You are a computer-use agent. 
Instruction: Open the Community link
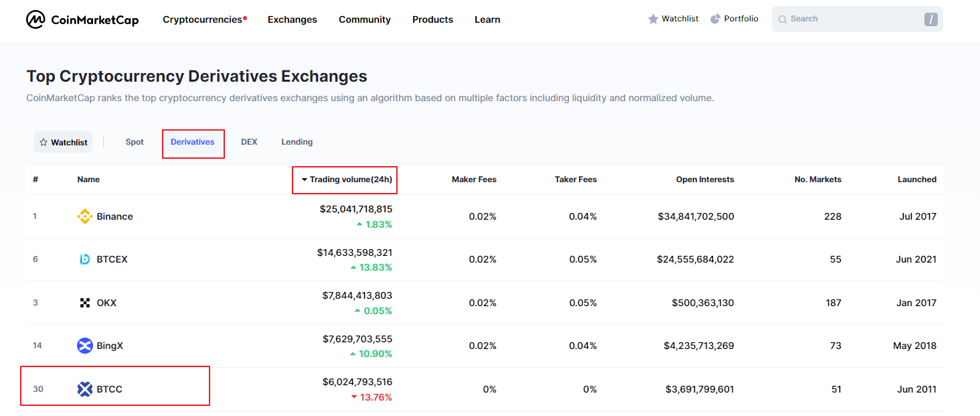click(x=365, y=19)
